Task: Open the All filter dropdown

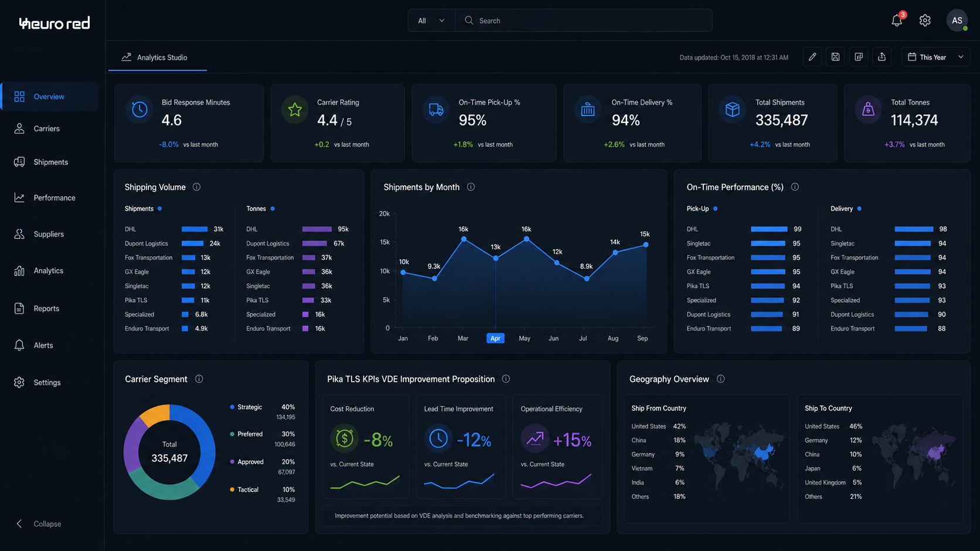Action: click(431, 21)
